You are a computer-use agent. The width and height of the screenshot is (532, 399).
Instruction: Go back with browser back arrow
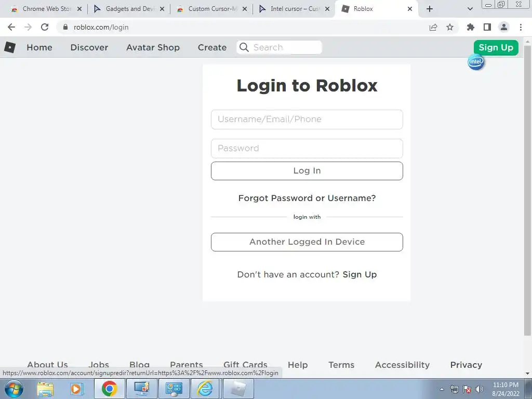click(x=11, y=27)
